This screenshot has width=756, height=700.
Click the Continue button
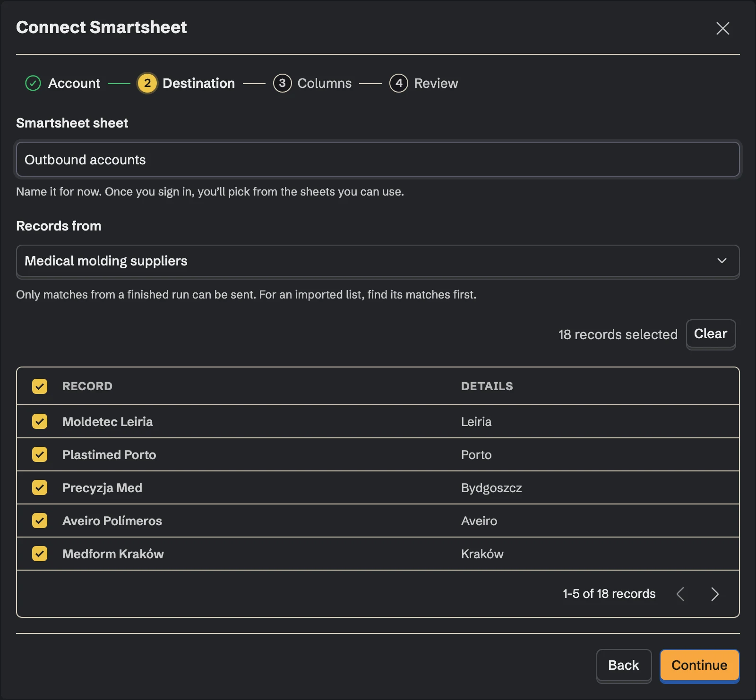(699, 665)
